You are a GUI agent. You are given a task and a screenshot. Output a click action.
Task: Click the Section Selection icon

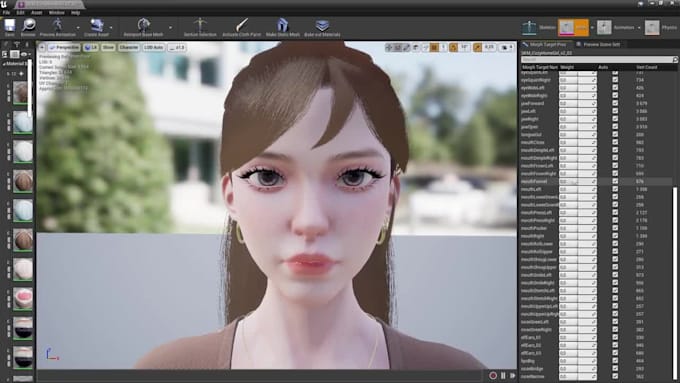[200, 25]
